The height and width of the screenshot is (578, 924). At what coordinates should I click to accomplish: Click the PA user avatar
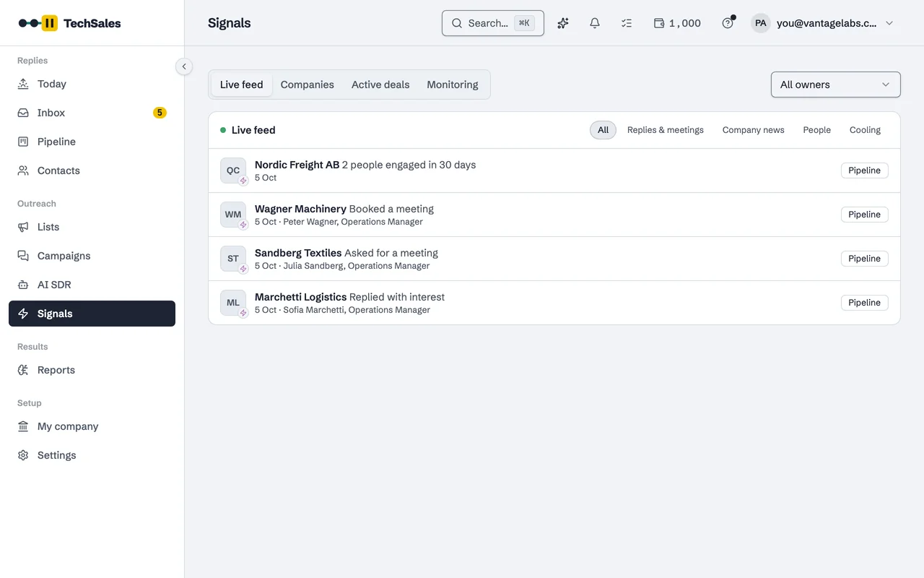(761, 23)
